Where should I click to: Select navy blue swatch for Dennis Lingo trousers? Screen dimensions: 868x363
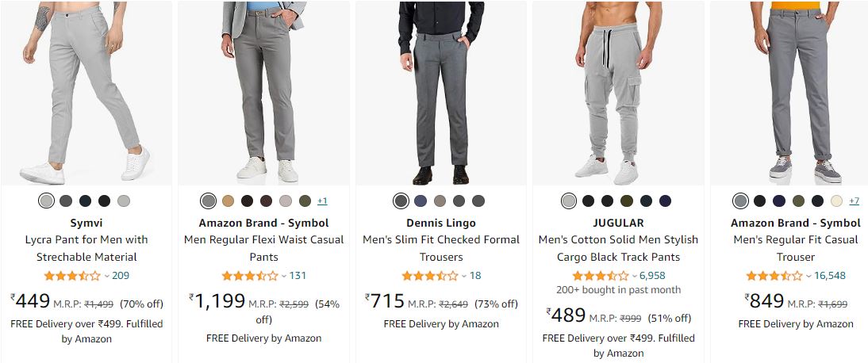421,201
